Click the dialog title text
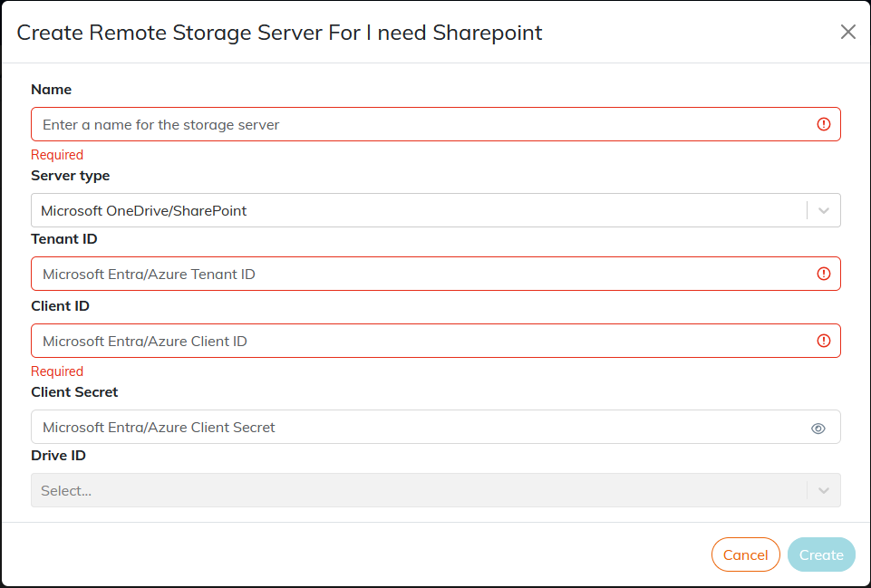 click(x=279, y=33)
